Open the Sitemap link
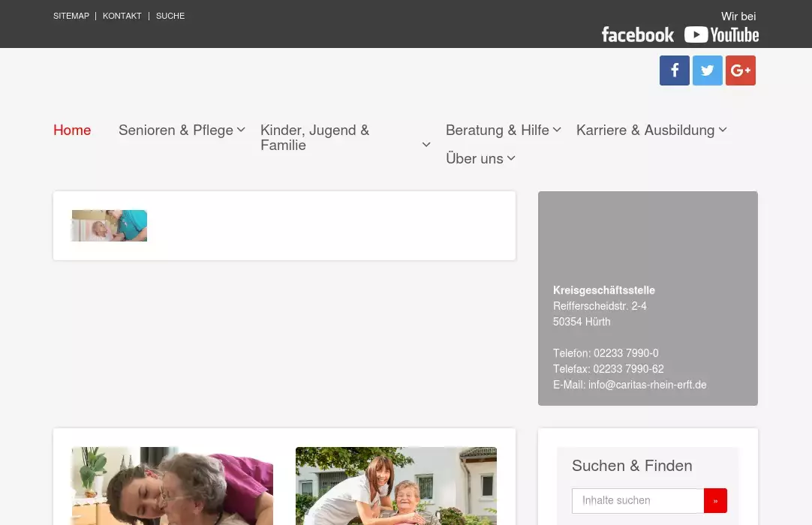This screenshot has height=525, width=812. pyautogui.click(x=71, y=16)
